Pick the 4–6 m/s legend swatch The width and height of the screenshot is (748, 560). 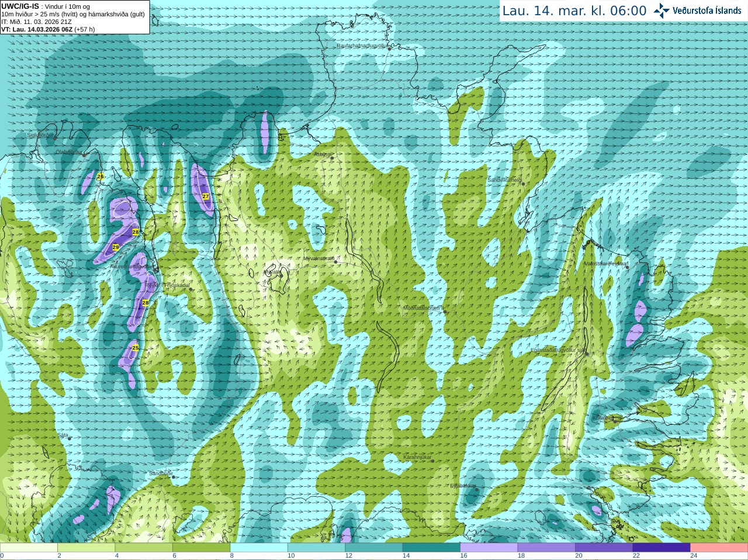(144, 548)
